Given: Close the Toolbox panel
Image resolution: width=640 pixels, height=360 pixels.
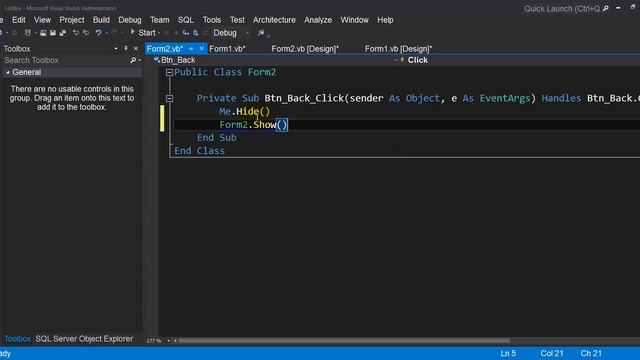Looking at the screenshot, I should click(x=136, y=49).
